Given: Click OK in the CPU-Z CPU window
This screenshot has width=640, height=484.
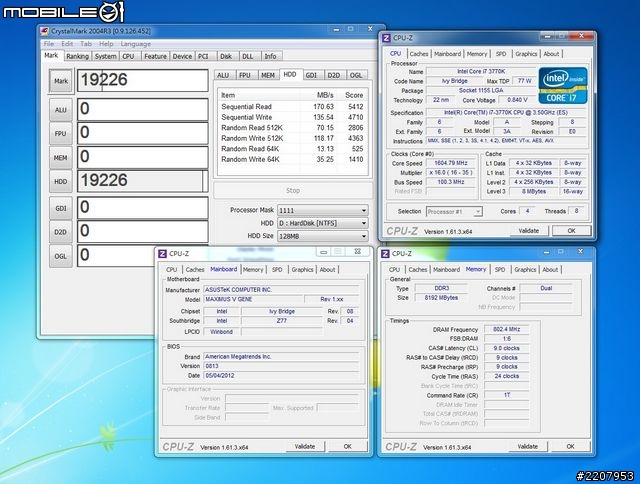Looking at the screenshot, I should [571, 231].
